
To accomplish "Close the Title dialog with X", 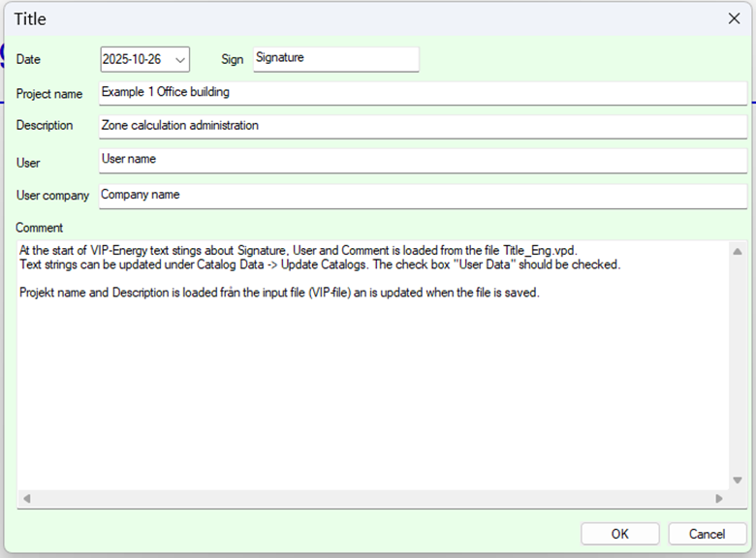I will coord(734,18).
